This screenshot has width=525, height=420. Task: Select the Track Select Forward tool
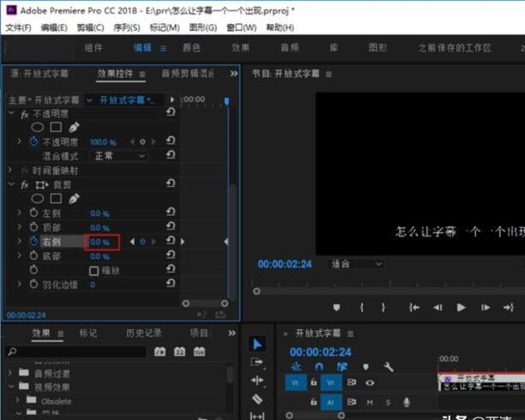256,363
